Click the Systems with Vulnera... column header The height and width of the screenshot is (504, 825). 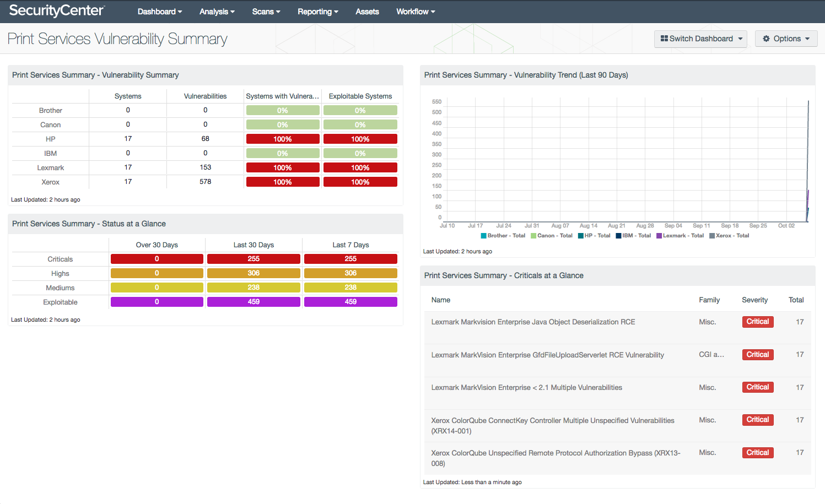pyautogui.click(x=283, y=96)
